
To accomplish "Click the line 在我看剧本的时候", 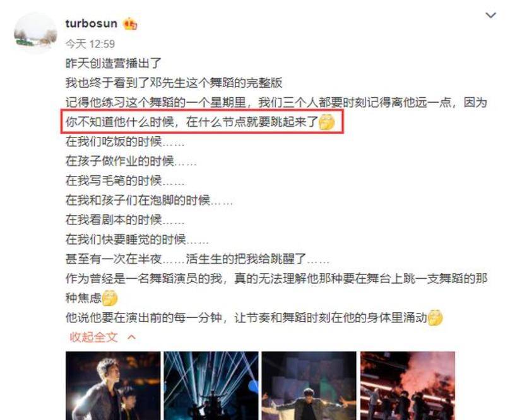I will [125, 219].
